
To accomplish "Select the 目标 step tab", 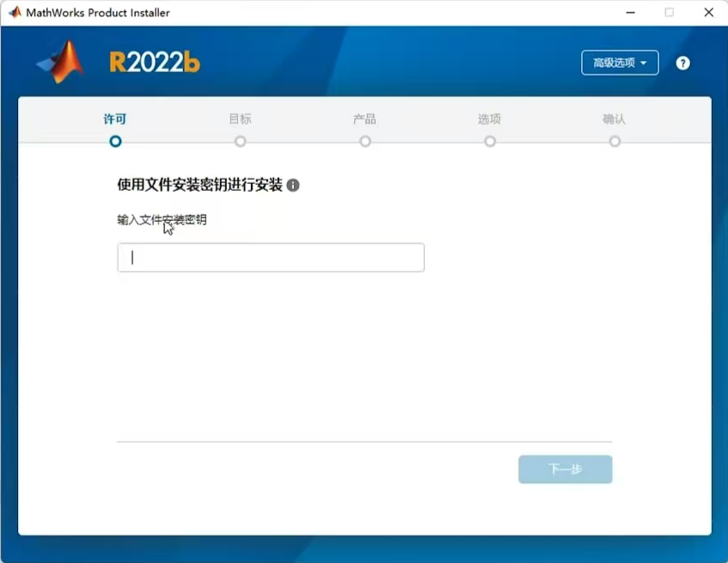I will pyautogui.click(x=240, y=119).
